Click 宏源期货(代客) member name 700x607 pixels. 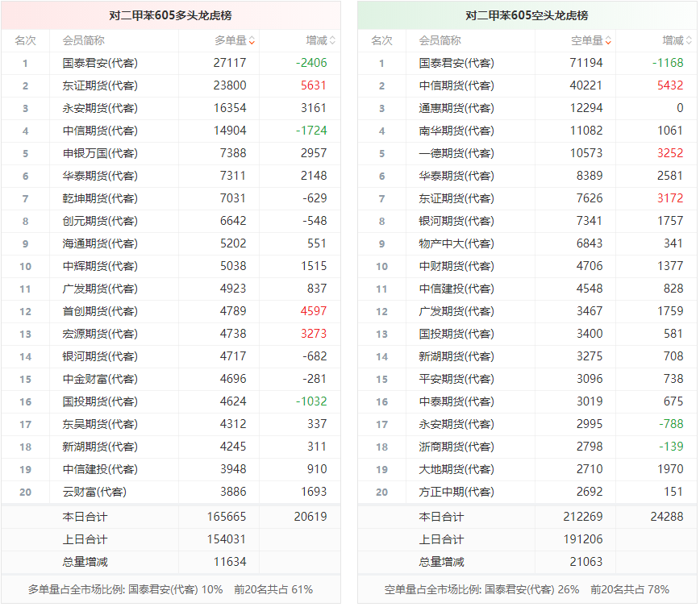click(100, 334)
